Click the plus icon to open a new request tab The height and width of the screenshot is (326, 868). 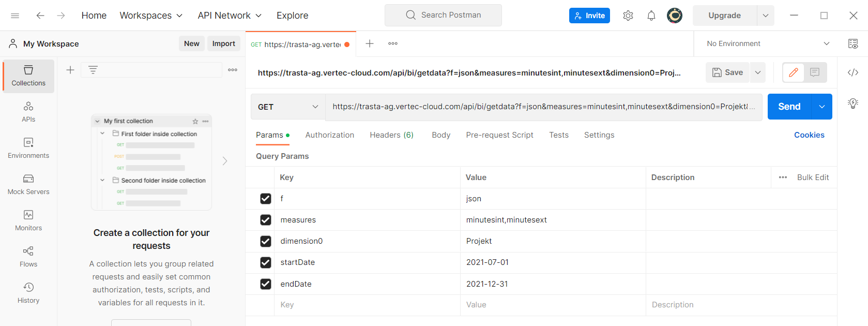pyautogui.click(x=370, y=44)
